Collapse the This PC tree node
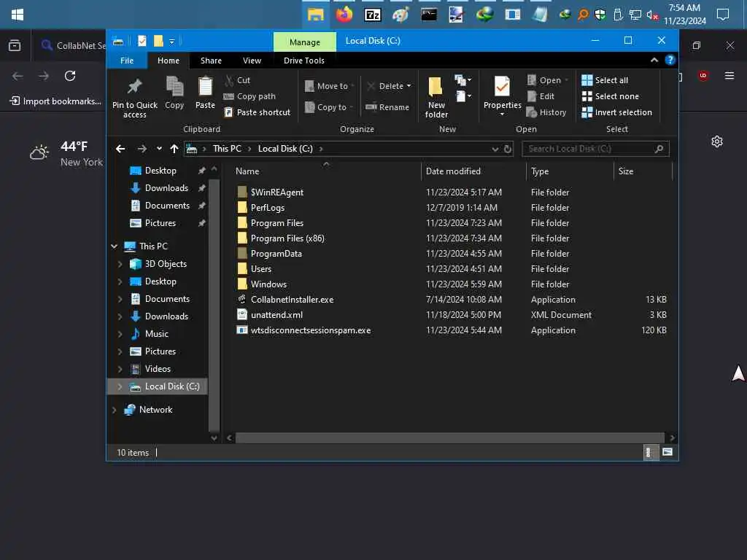 [x=114, y=246]
